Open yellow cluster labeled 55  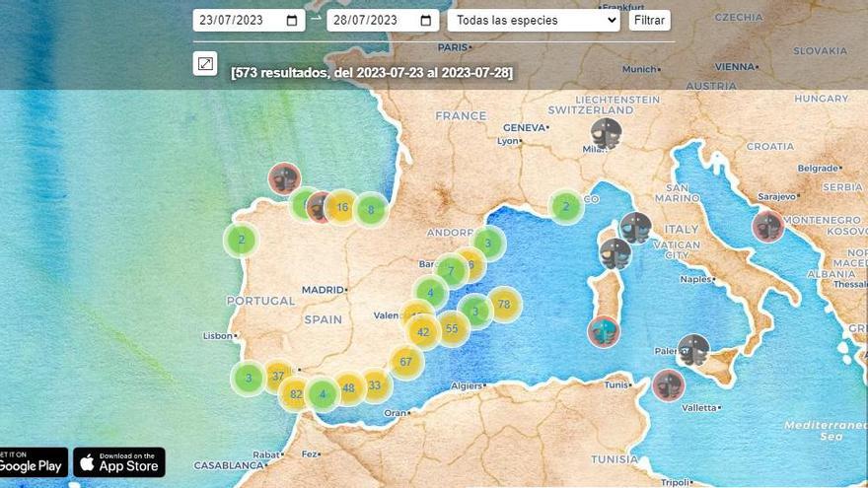[453, 328]
